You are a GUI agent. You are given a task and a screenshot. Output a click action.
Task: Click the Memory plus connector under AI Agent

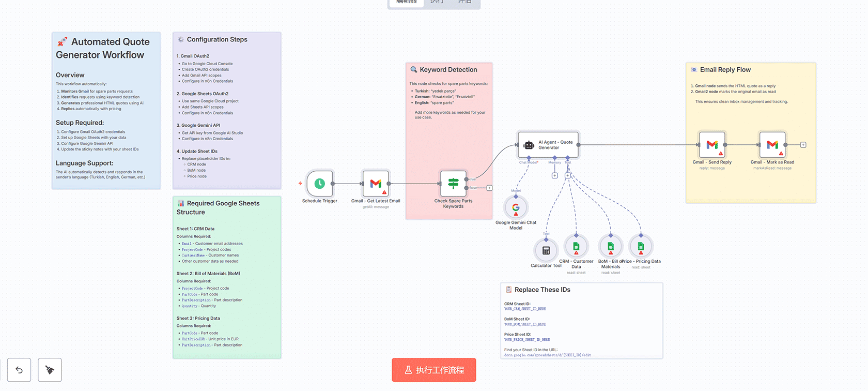click(554, 175)
